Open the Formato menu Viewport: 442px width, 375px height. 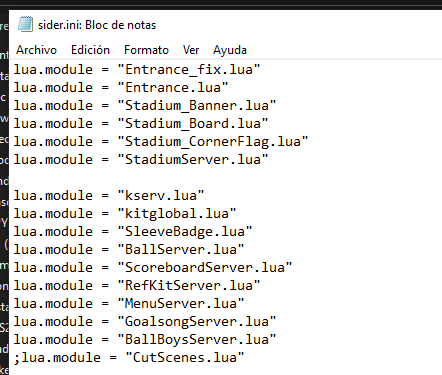(x=146, y=50)
